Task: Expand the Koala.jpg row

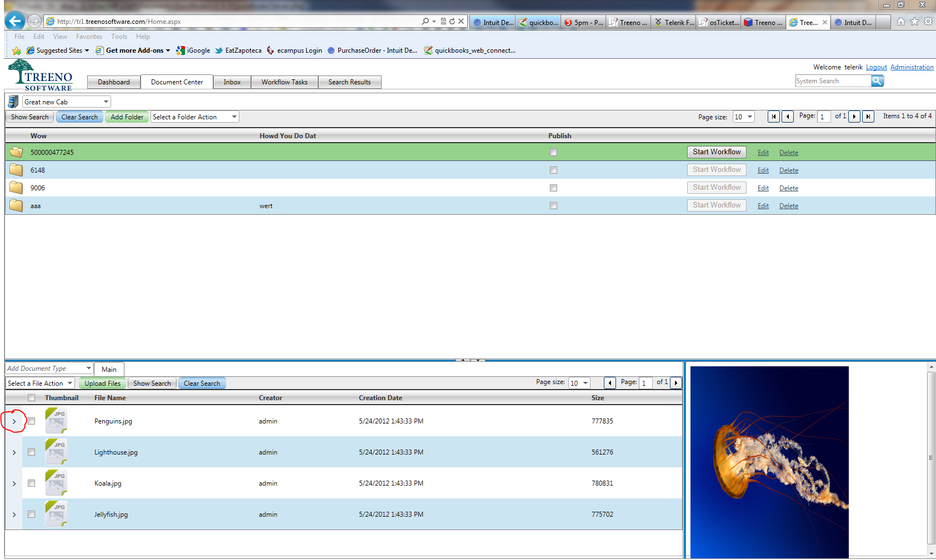Action: [14, 483]
